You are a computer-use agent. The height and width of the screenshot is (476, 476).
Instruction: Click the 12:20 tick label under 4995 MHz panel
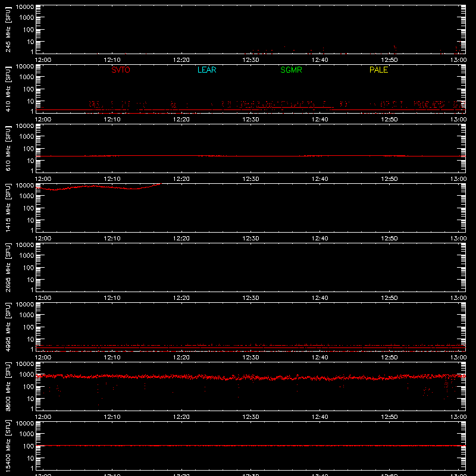[181, 358]
